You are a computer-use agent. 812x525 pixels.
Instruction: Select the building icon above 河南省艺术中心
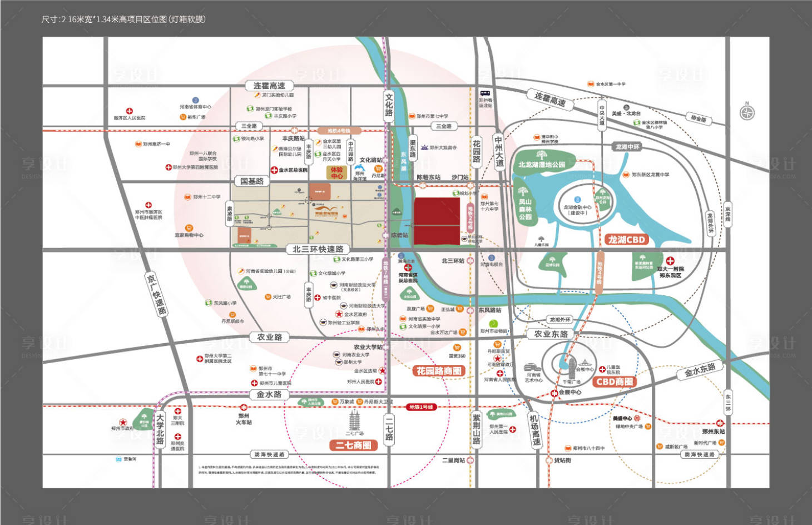coord(533,368)
